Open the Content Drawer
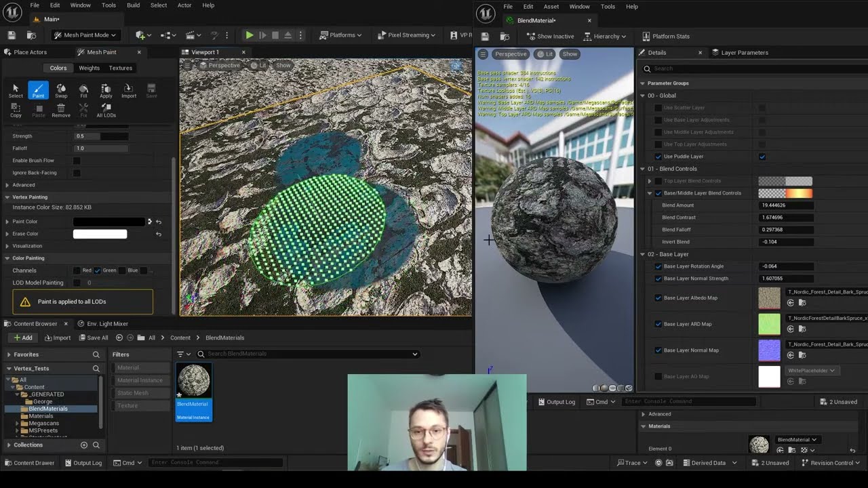Screen dimensions: 868x488 [x=29, y=463]
